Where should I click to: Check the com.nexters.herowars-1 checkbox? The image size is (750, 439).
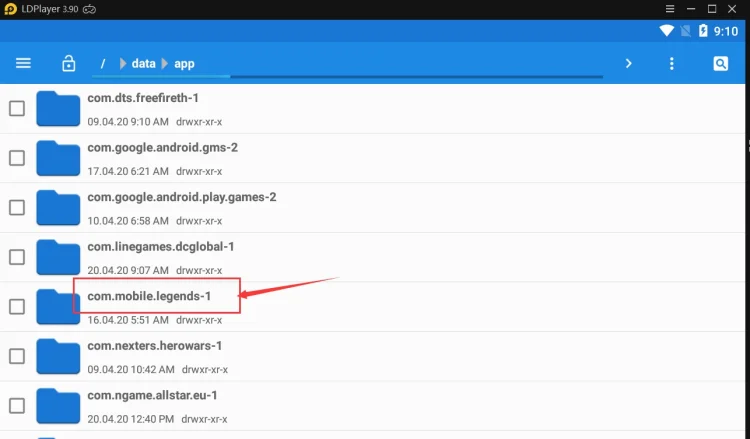[17, 356]
